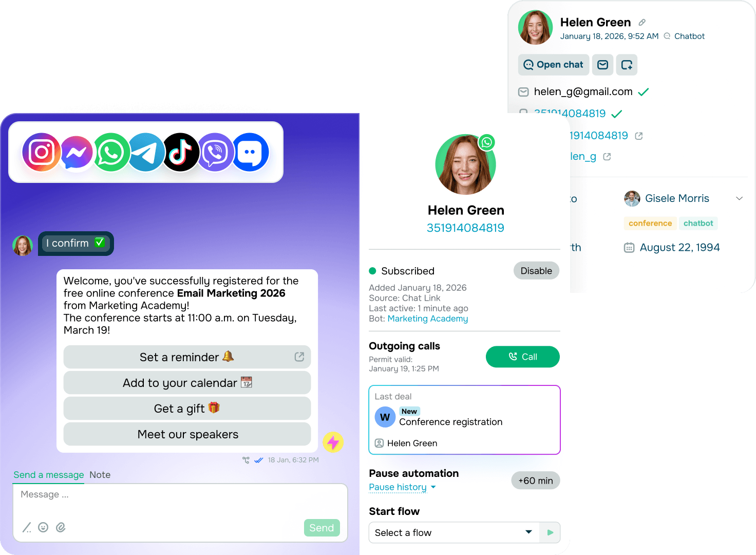
Task: Run the selected flow with play button
Action: click(x=550, y=532)
